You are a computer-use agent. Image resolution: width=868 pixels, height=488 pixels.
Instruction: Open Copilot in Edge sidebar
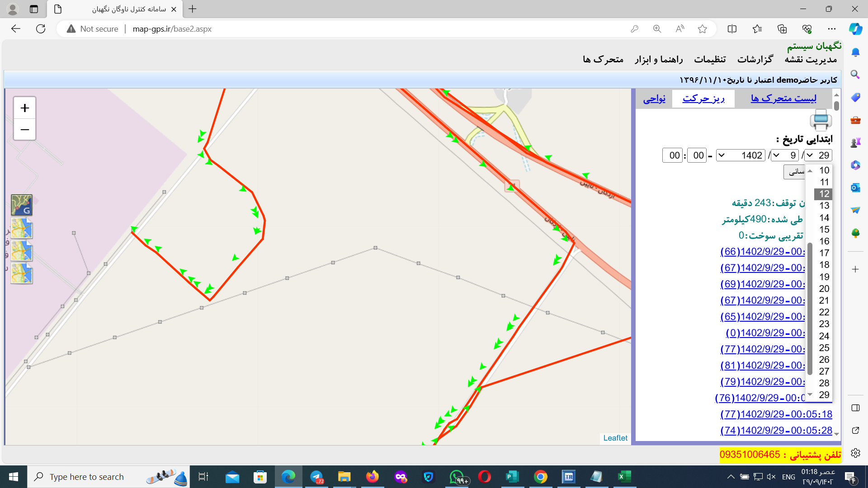point(855,29)
